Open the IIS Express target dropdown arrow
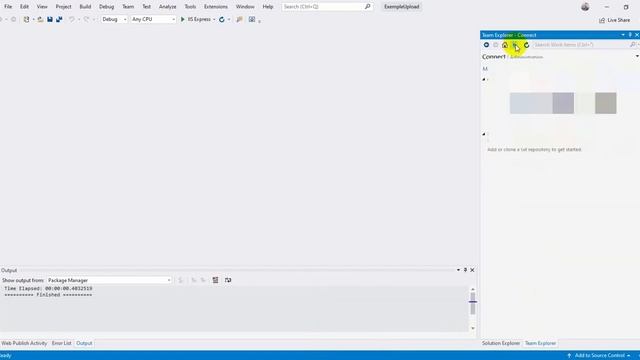 point(214,19)
